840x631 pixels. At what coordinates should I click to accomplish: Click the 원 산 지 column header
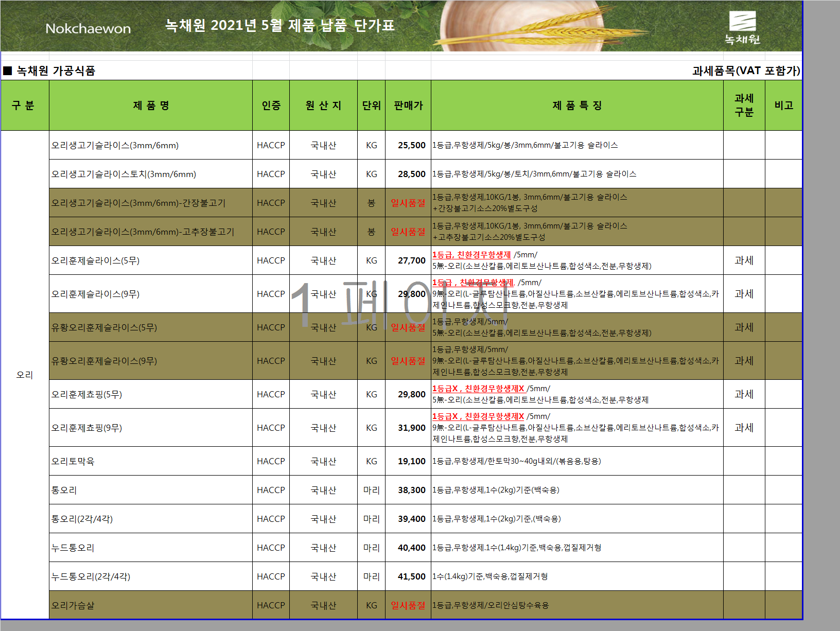tap(323, 106)
